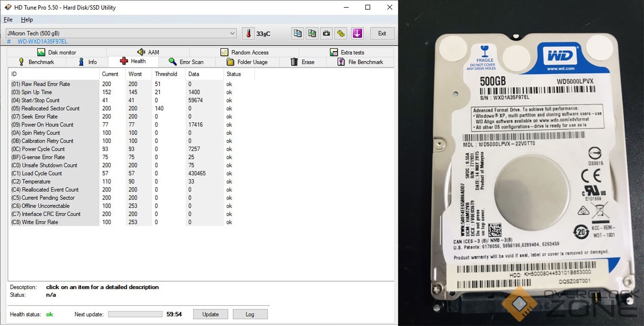Open the Log button

pyautogui.click(x=250, y=314)
